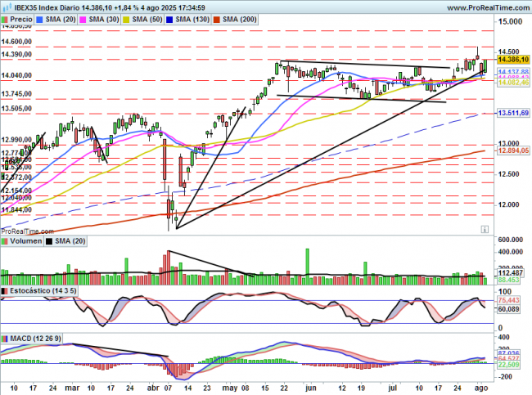Click the 'jul' date axis label
Image resolution: width=532 pixels, height=395 pixels.
coord(392,388)
